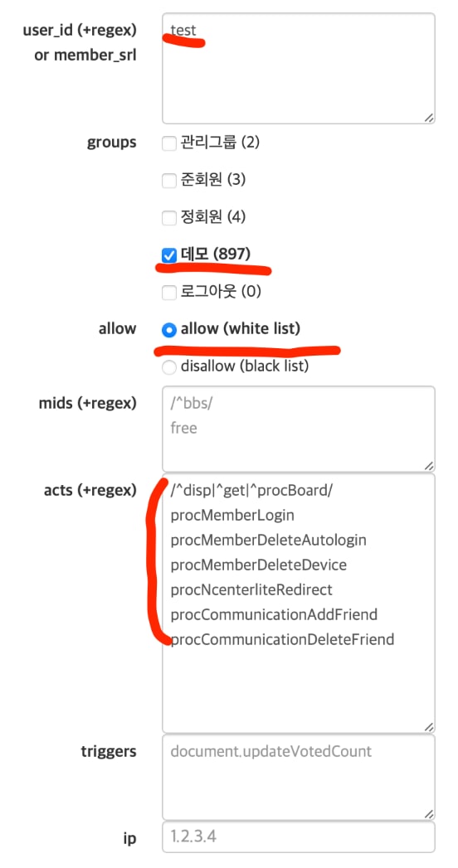Select the disallow (black list) radio option
Viewport: 458px width, 868px height.
[x=168, y=367]
